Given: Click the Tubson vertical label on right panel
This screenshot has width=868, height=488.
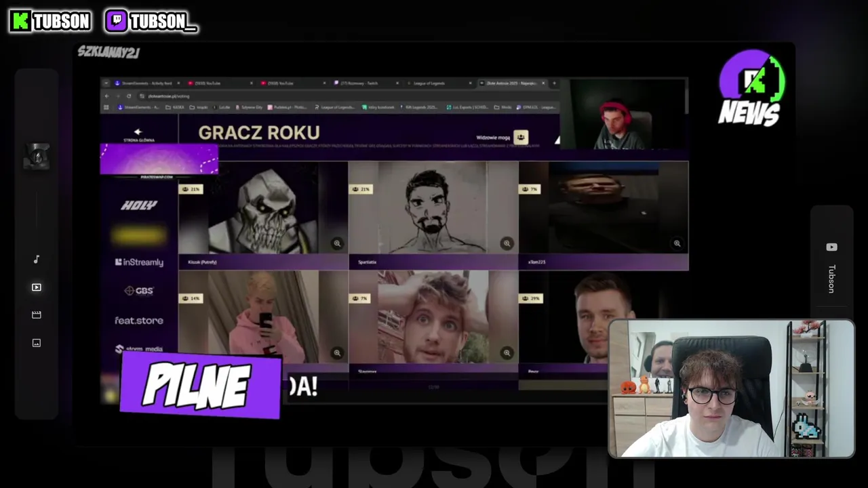Looking at the screenshot, I should (x=831, y=279).
